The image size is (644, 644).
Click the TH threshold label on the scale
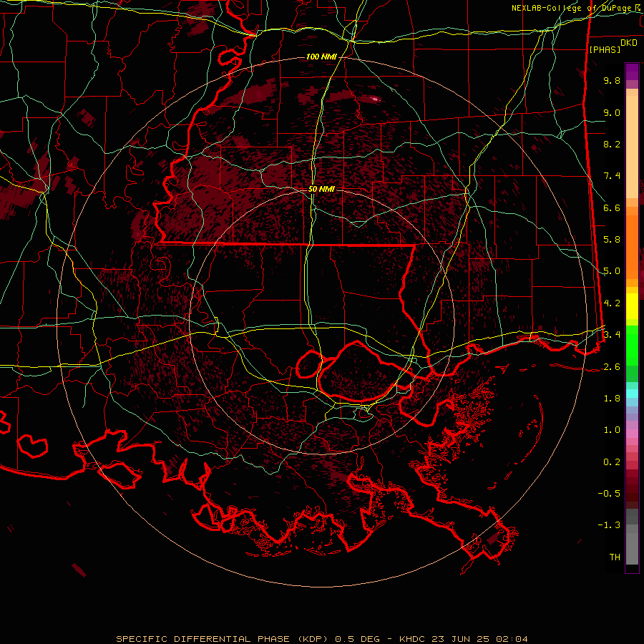point(615,557)
